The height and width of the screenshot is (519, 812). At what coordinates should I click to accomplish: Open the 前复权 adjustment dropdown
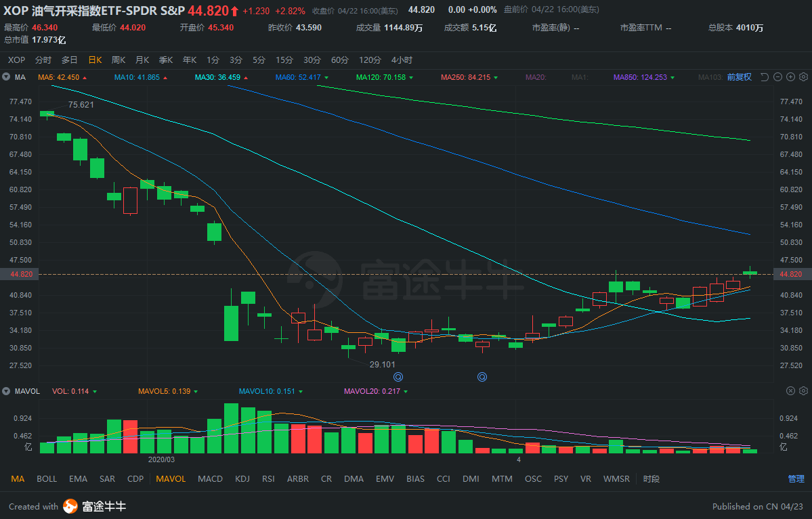click(739, 77)
